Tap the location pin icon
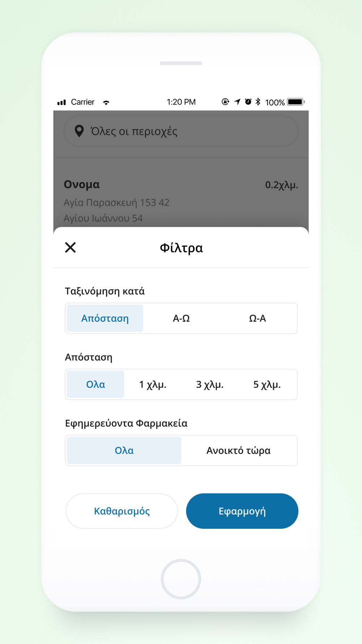 79,131
